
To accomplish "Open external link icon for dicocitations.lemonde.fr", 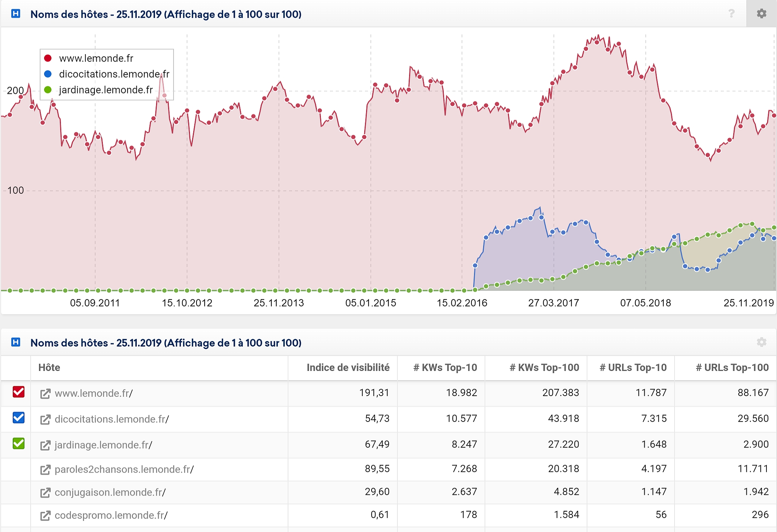I will click(x=45, y=419).
